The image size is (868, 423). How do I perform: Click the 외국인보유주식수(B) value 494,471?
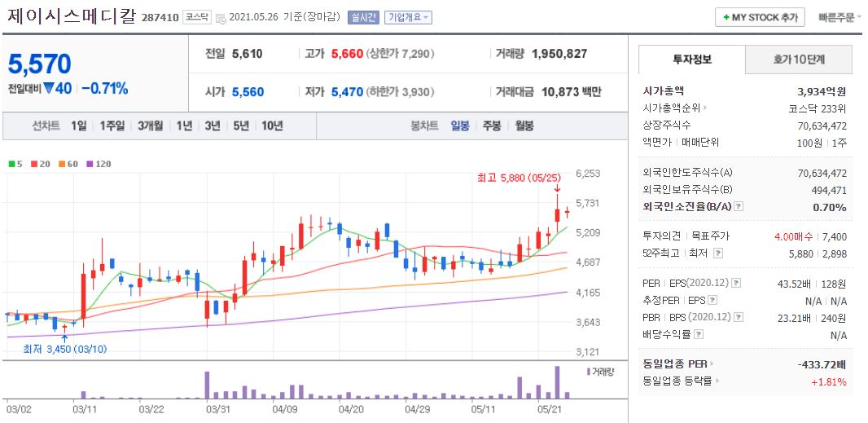tap(828, 190)
